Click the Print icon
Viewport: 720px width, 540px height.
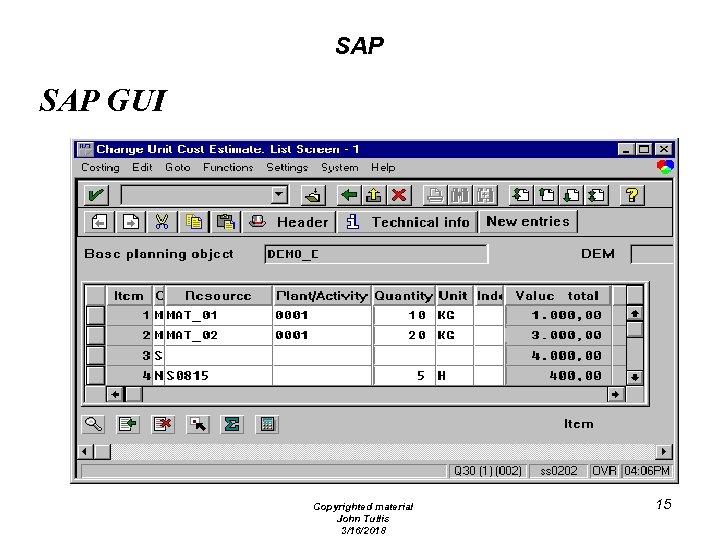click(x=435, y=195)
